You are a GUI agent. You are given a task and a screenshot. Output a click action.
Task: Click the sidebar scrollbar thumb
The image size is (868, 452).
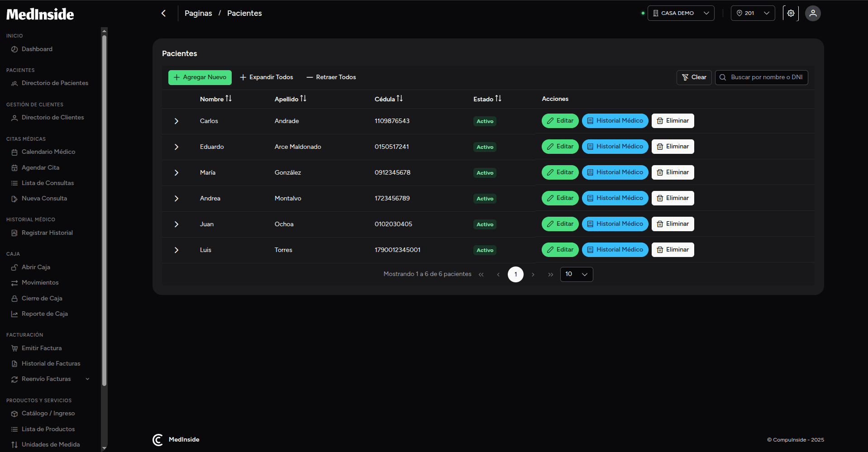pyautogui.click(x=105, y=210)
